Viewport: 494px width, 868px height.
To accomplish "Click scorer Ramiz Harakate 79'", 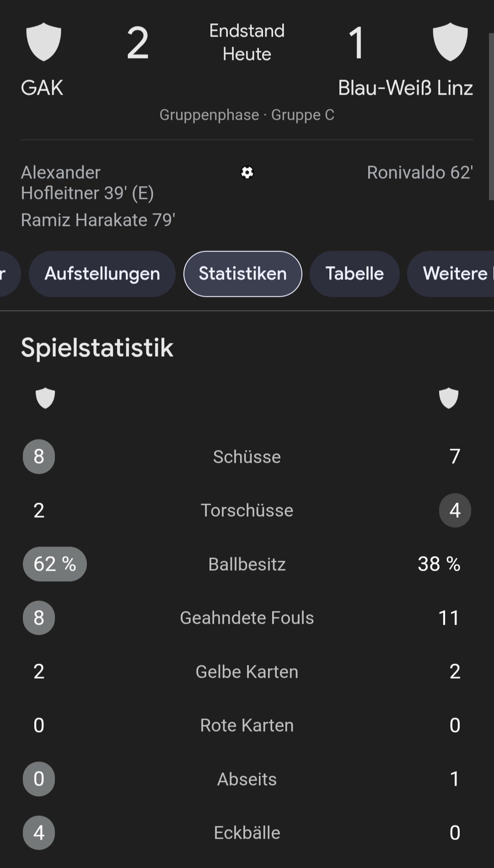I will click(98, 220).
